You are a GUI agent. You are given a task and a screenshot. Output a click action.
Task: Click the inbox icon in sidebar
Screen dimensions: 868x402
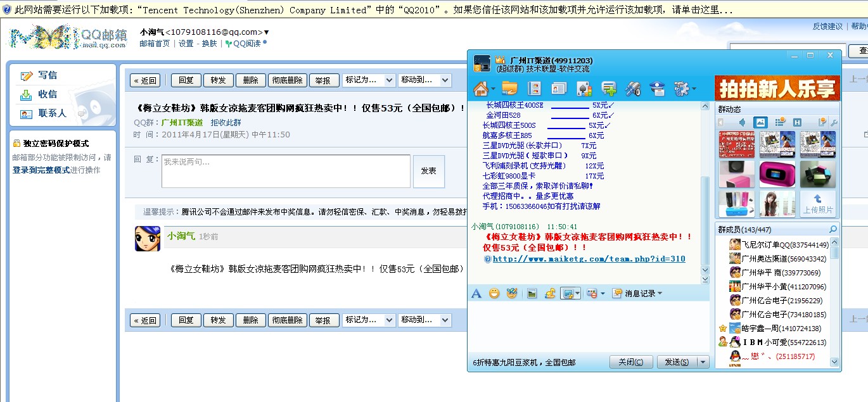(x=26, y=94)
